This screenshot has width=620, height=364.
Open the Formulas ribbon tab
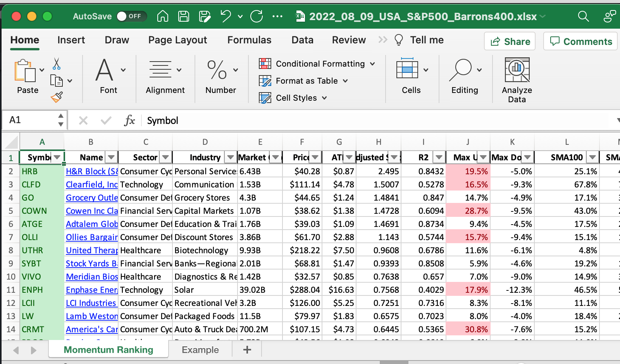click(249, 40)
